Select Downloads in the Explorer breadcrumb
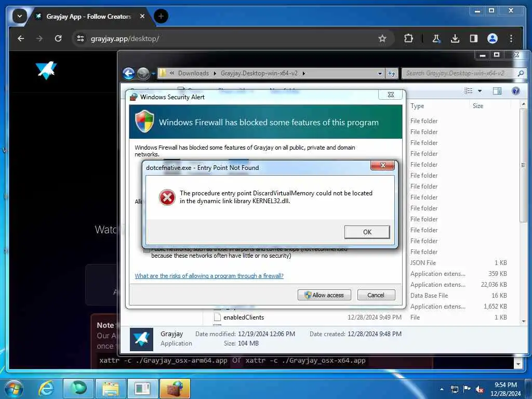 (193, 73)
